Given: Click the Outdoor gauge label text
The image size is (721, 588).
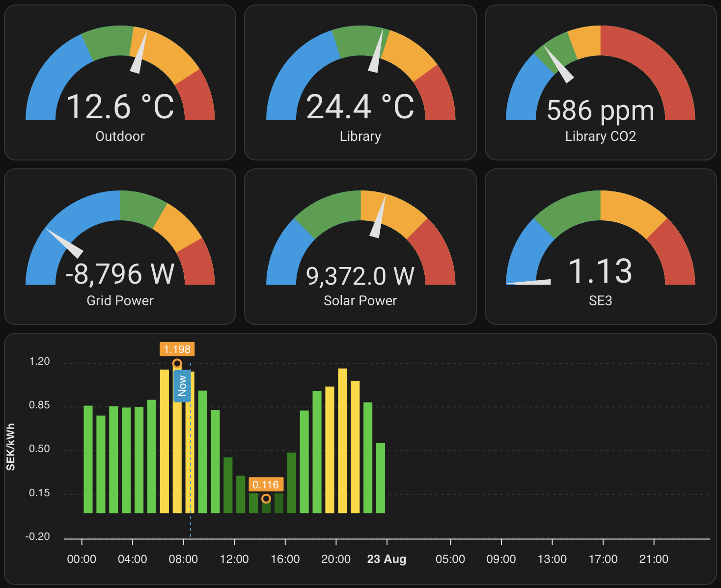Looking at the screenshot, I should [120, 136].
